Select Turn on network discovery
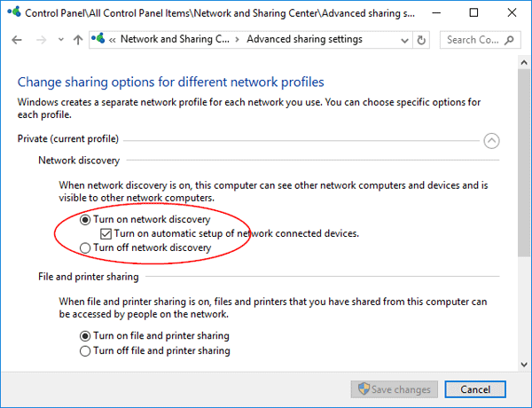The image size is (532, 408). point(85,219)
